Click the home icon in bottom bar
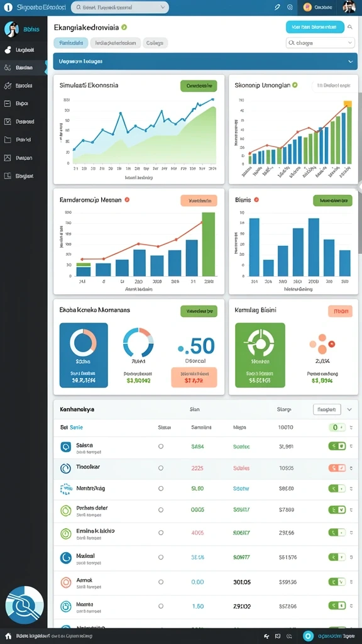Viewport: 362px width, 644px height. coord(8,636)
